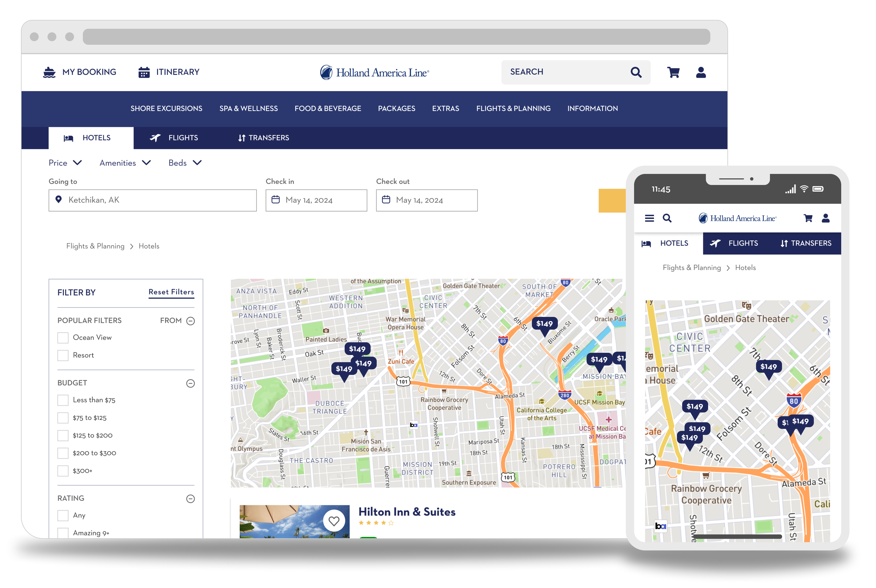Open Flights & Planning menu
Image resolution: width=876 pixels, height=588 pixels.
click(513, 108)
